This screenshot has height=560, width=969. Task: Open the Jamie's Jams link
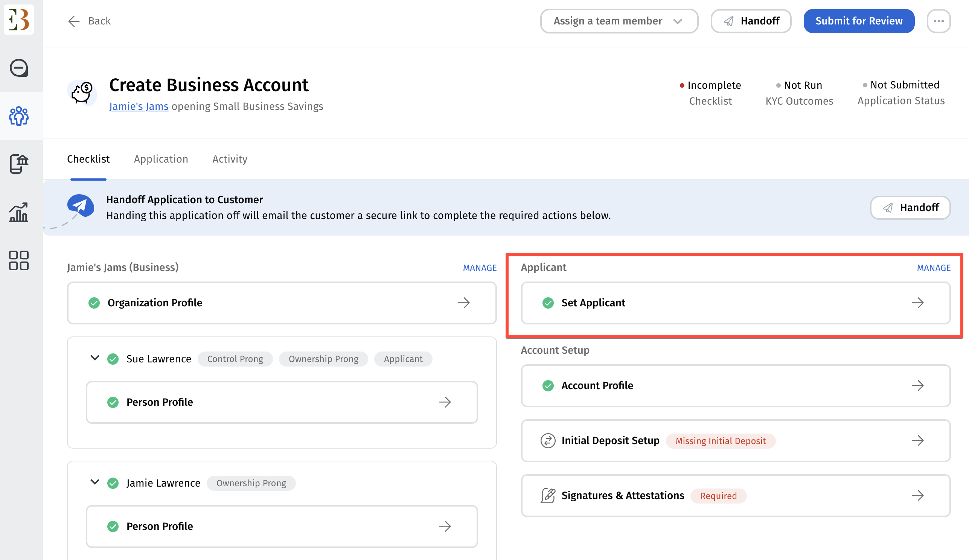pyautogui.click(x=139, y=107)
